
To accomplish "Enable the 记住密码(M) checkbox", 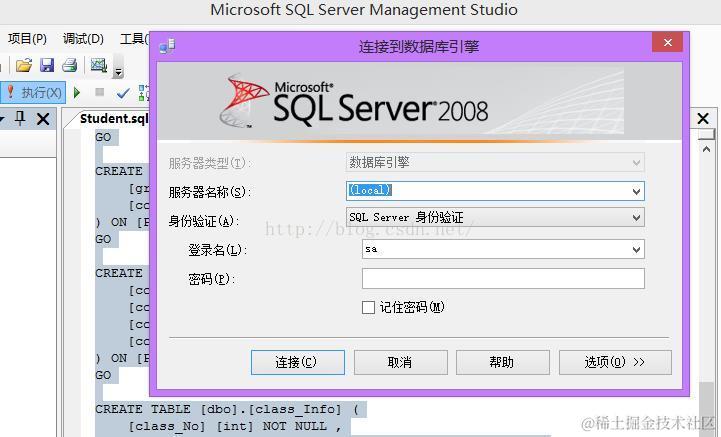I will click(x=368, y=307).
